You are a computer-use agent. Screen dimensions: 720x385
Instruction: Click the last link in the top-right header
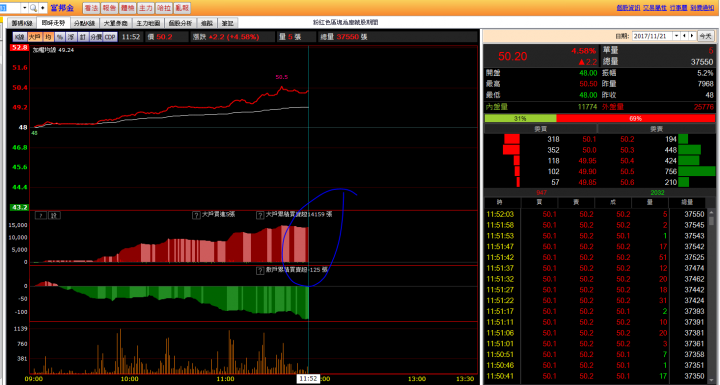click(x=702, y=8)
